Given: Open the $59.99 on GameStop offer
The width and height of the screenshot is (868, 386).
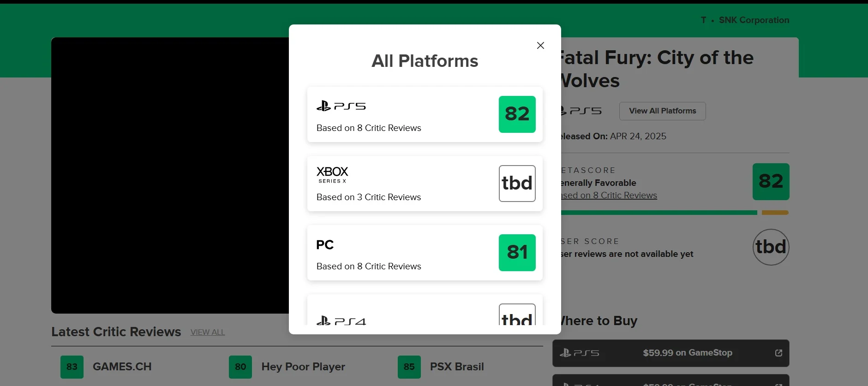Looking at the screenshot, I should tap(687, 353).
